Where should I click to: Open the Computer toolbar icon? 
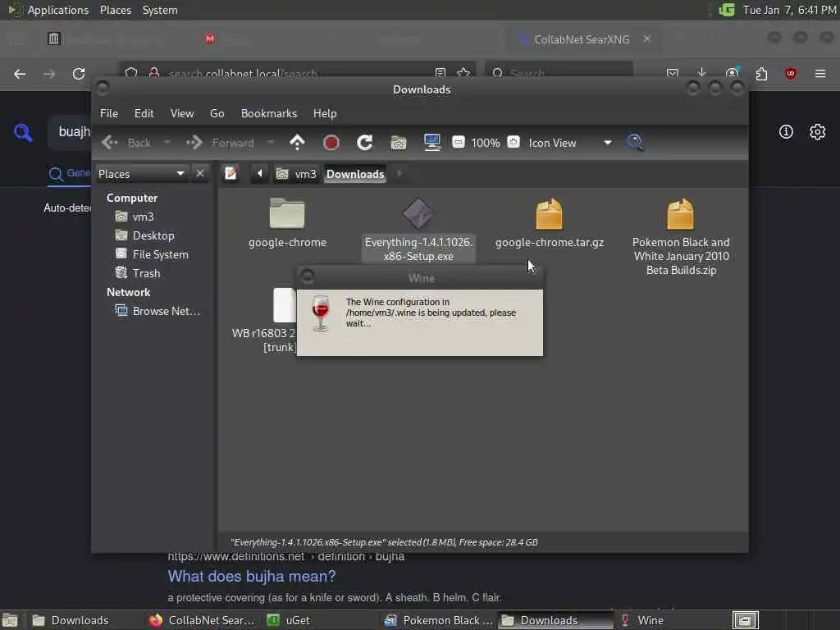pos(432,143)
